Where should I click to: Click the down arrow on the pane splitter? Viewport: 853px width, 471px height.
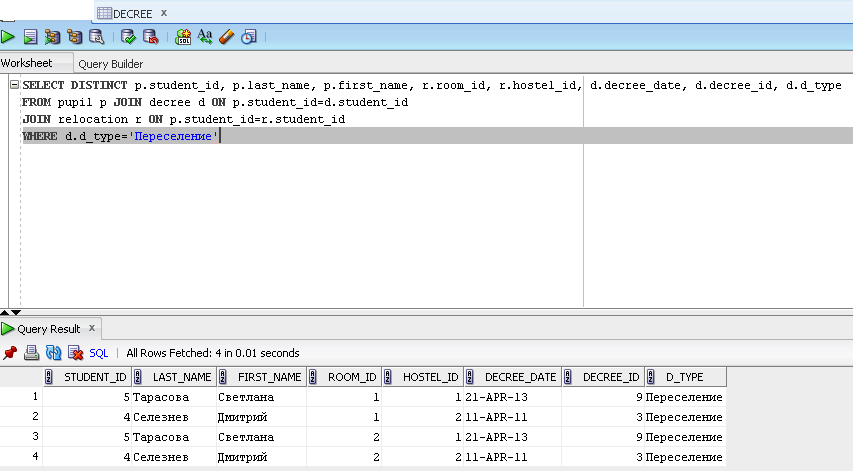(x=16, y=312)
